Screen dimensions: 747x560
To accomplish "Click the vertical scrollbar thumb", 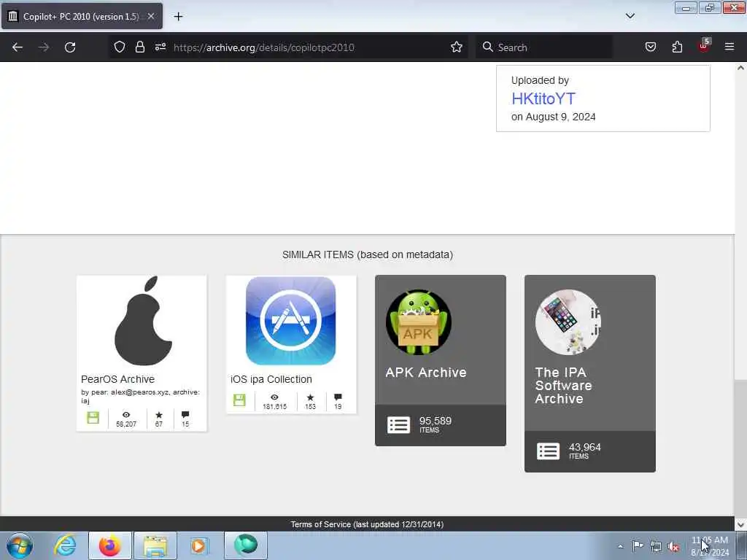I will click(740, 448).
